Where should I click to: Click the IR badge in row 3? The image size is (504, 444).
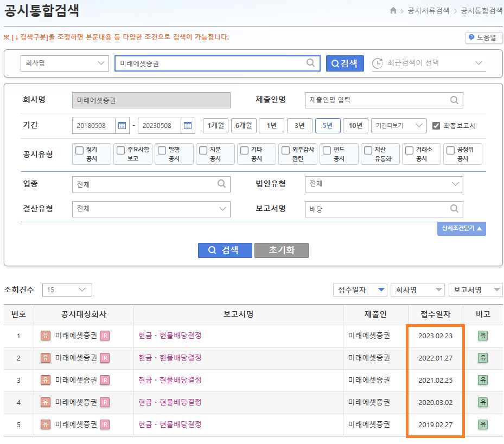105,380
